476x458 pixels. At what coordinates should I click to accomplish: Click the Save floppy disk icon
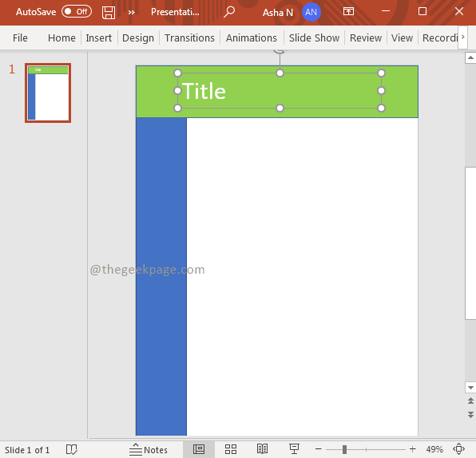pyautogui.click(x=109, y=13)
